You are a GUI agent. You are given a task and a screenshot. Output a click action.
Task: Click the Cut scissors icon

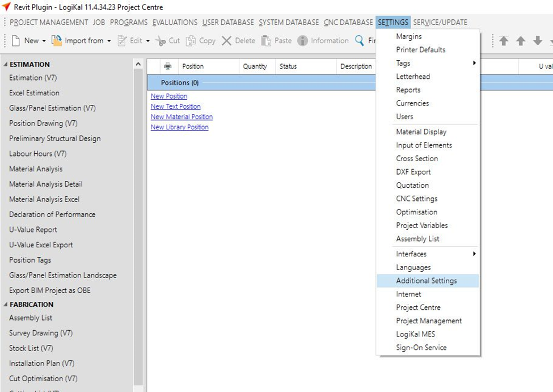(x=161, y=41)
